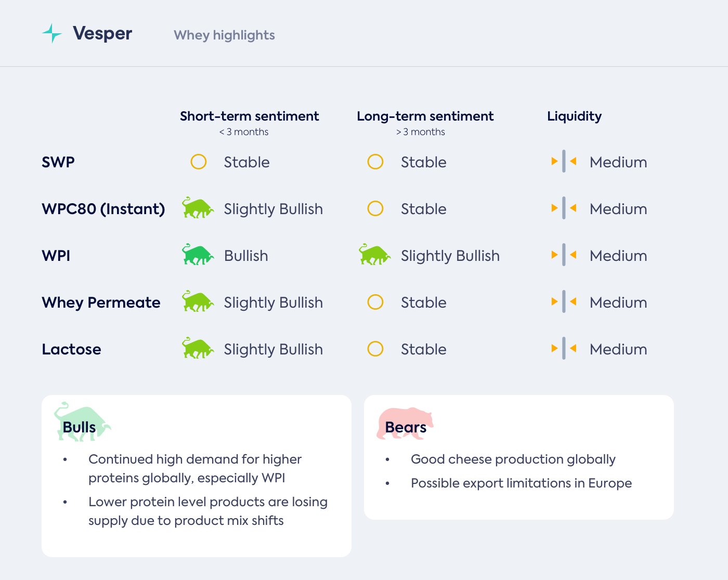Click the Whey highlights header title
The height and width of the screenshot is (580, 728).
(x=224, y=35)
